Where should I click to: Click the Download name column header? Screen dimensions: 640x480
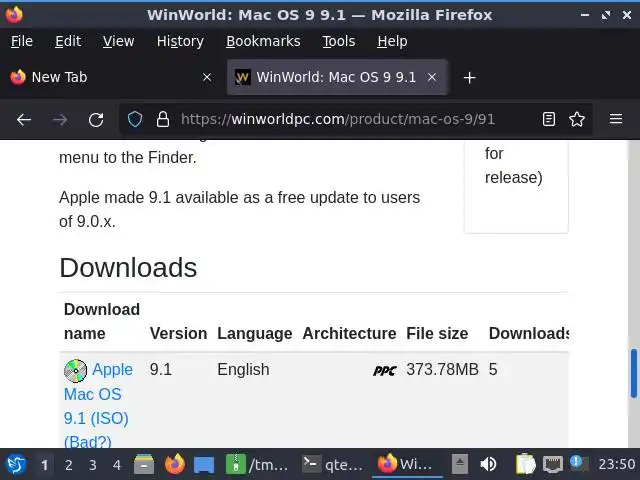[102, 321]
